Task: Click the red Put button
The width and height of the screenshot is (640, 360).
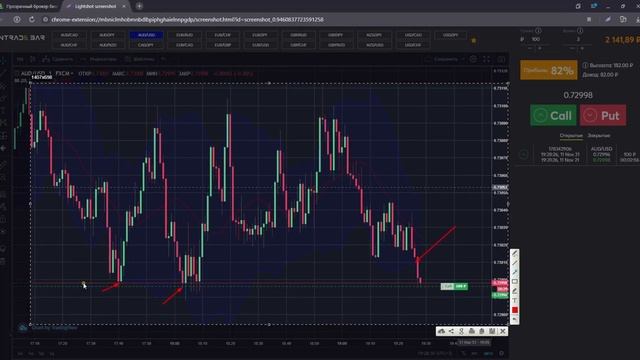Action: [x=603, y=116]
